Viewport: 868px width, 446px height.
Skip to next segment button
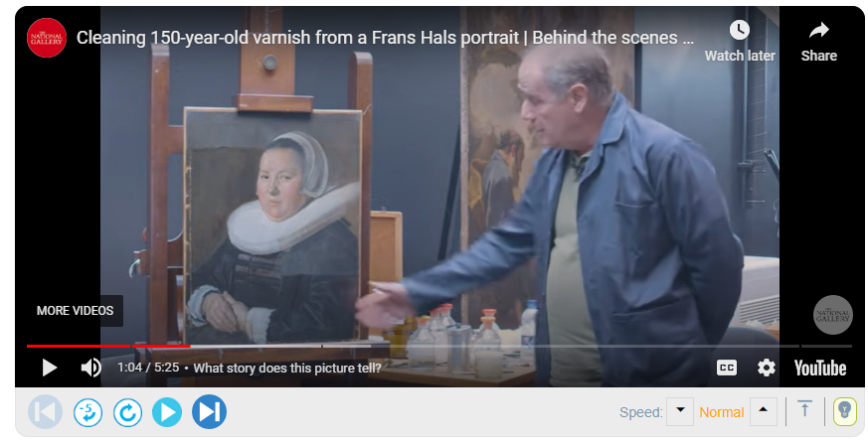(x=209, y=411)
